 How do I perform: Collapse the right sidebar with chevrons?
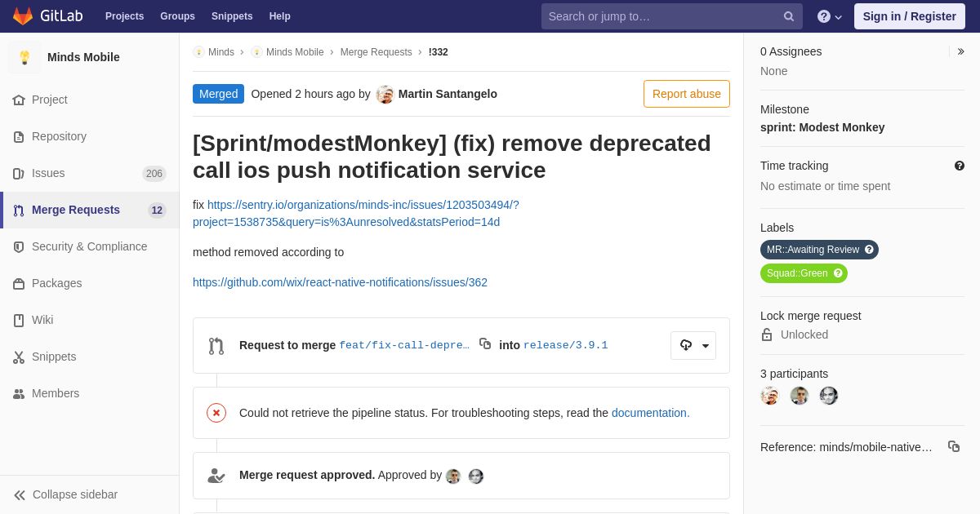(961, 51)
